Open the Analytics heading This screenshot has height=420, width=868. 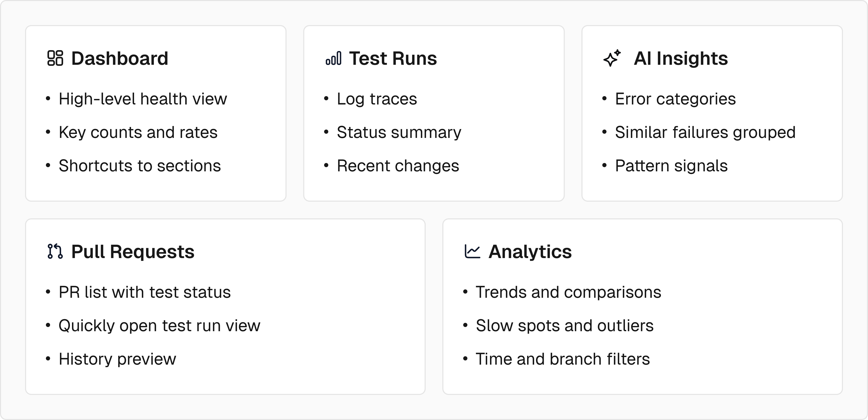[530, 252]
